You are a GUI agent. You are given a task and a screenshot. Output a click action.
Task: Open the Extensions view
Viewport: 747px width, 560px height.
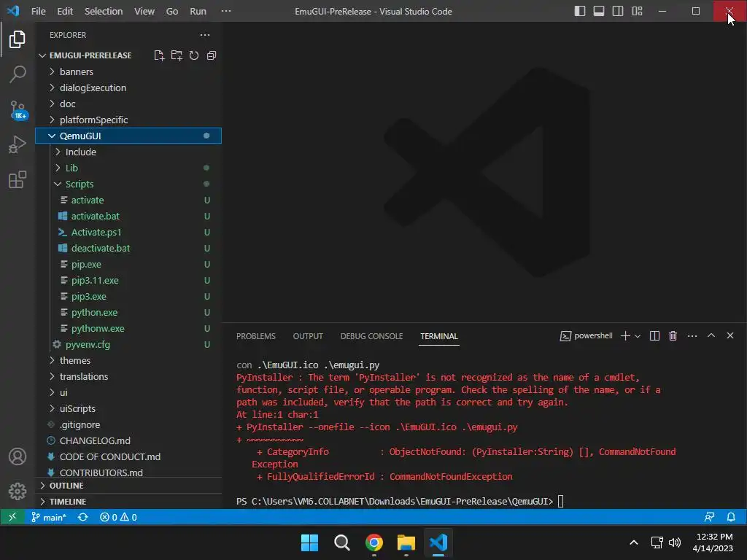tap(18, 179)
